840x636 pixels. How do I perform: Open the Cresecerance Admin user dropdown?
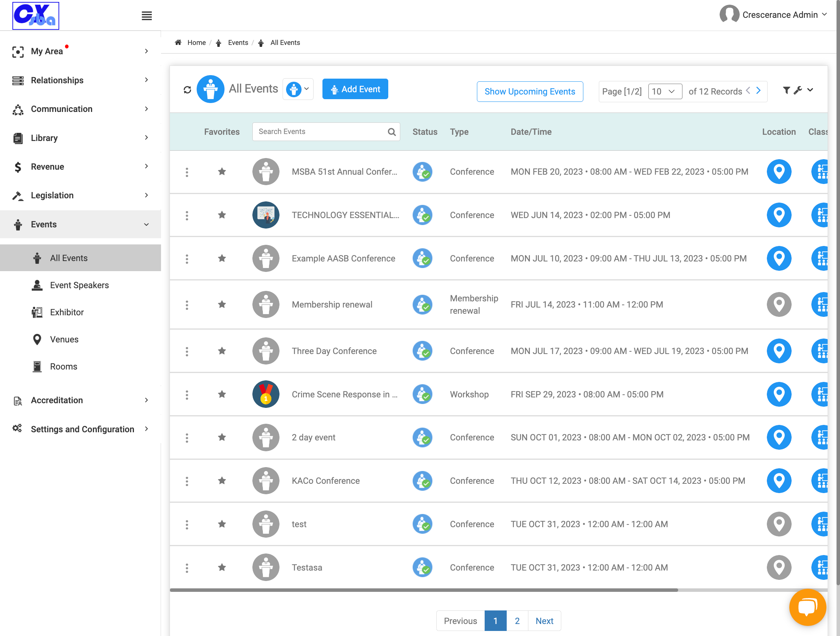point(773,15)
